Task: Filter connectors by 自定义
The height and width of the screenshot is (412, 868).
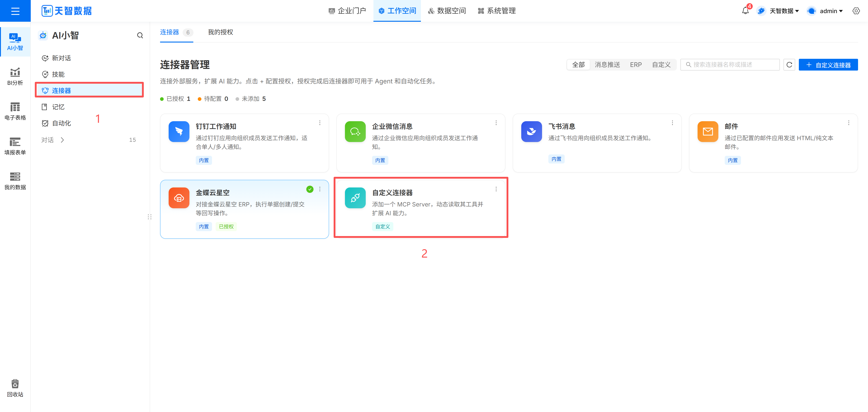Action: tap(661, 64)
